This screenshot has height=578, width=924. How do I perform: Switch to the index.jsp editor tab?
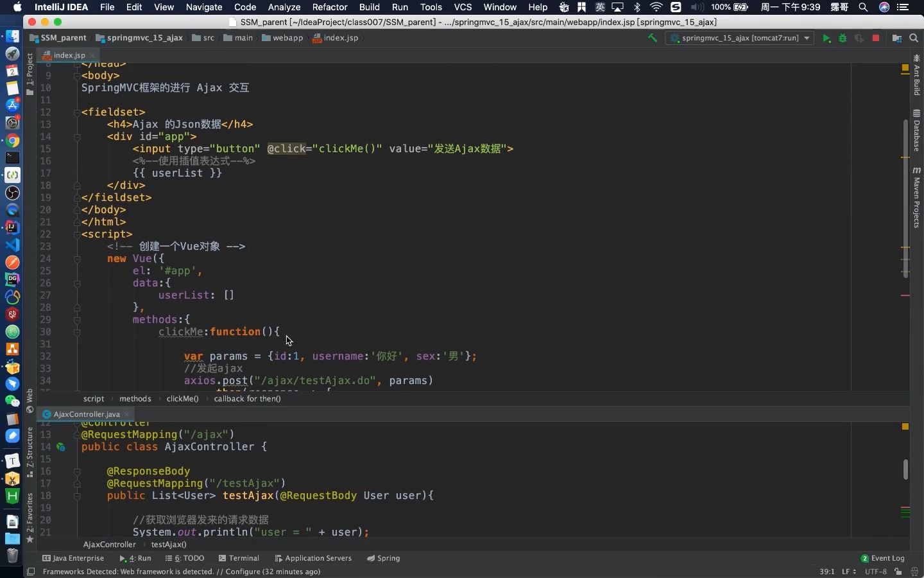click(x=69, y=55)
